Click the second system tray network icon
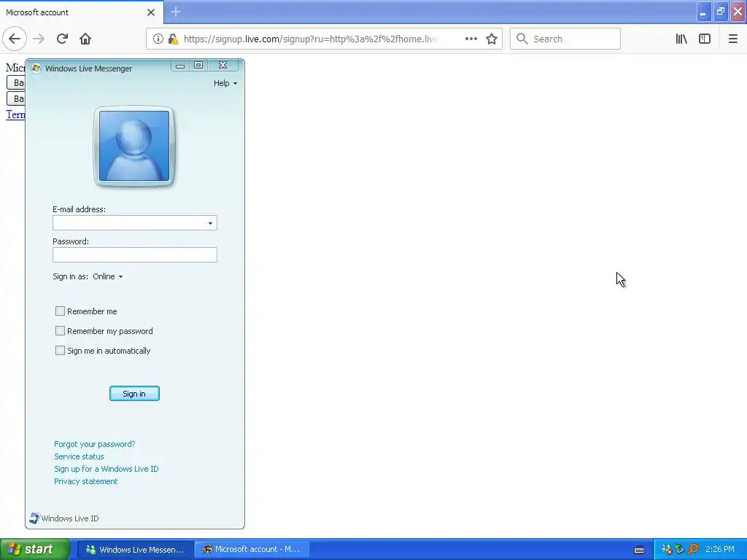Screen dimensions: 747x560 click(680, 550)
